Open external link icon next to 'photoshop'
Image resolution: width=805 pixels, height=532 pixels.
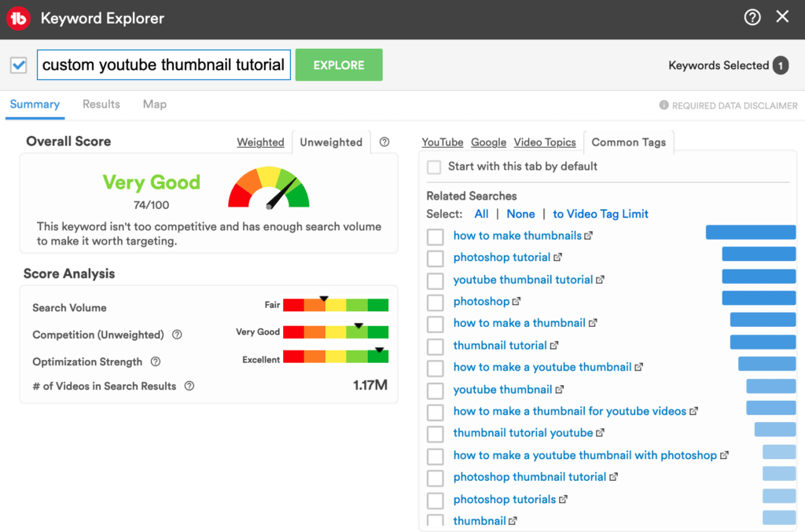517,302
